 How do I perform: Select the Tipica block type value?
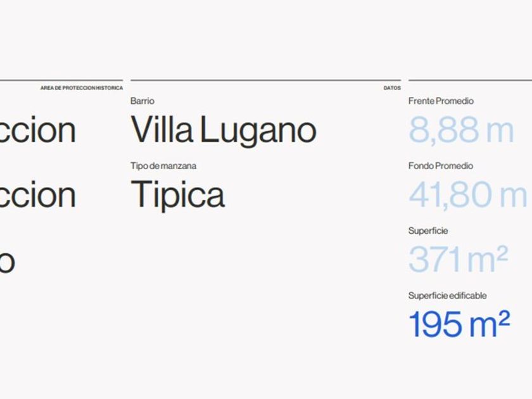[177, 194]
